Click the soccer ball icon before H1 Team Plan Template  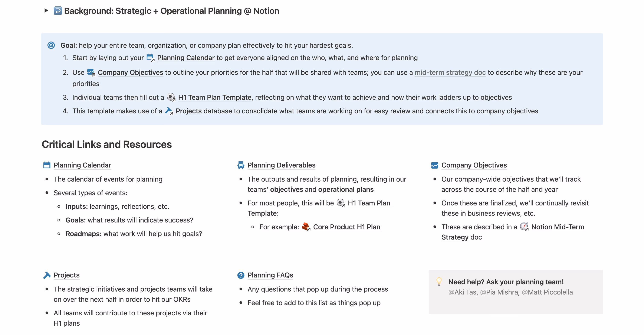click(171, 97)
